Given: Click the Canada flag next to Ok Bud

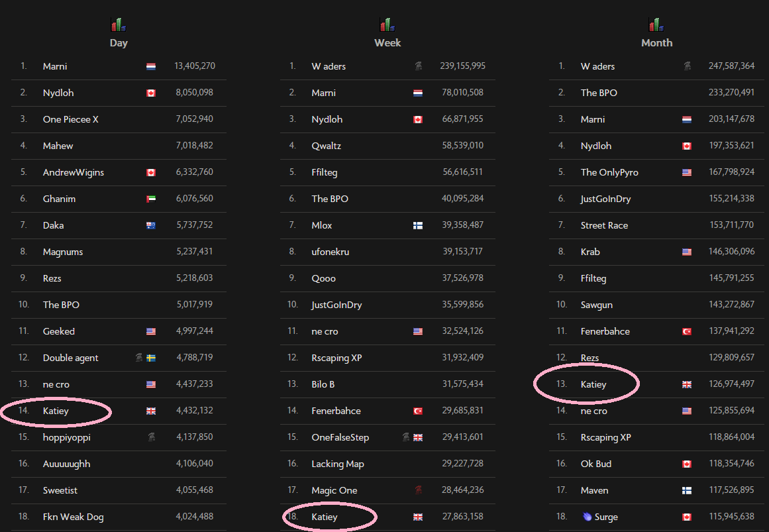Looking at the screenshot, I should pos(687,464).
